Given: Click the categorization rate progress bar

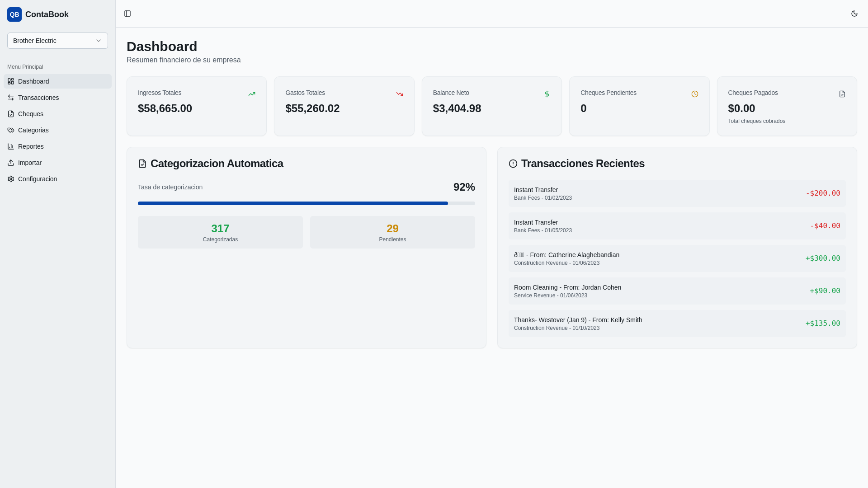Looking at the screenshot, I should point(306,203).
